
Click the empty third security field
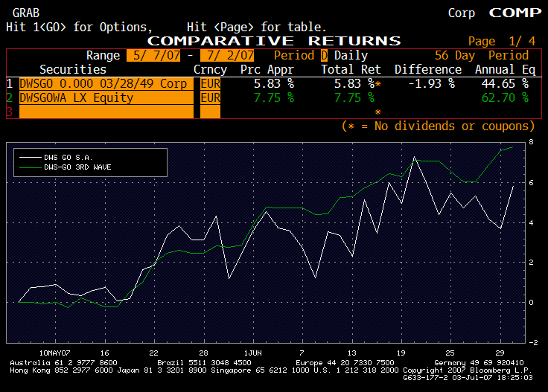click(x=106, y=112)
